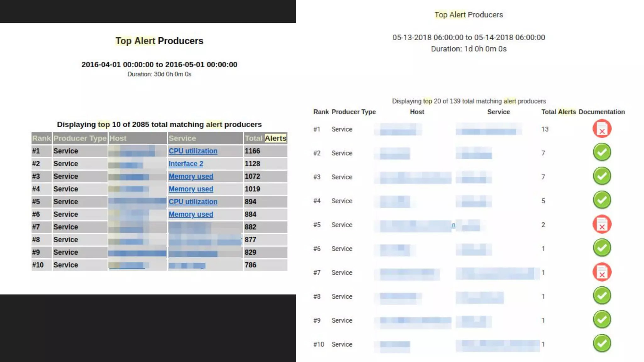Open CPU utilization link in rank #1 row
644x362 pixels.
(x=193, y=151)
